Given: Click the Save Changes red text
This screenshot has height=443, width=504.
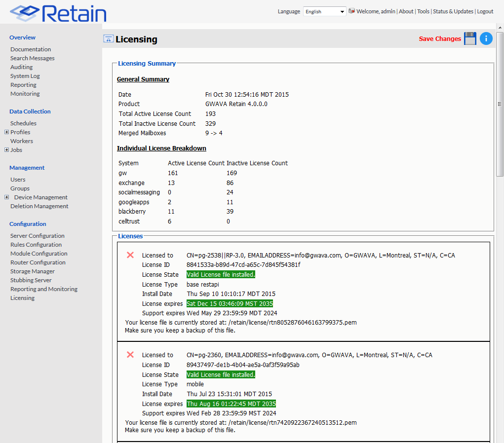Looking at the screenshot, I should point(440,39).
